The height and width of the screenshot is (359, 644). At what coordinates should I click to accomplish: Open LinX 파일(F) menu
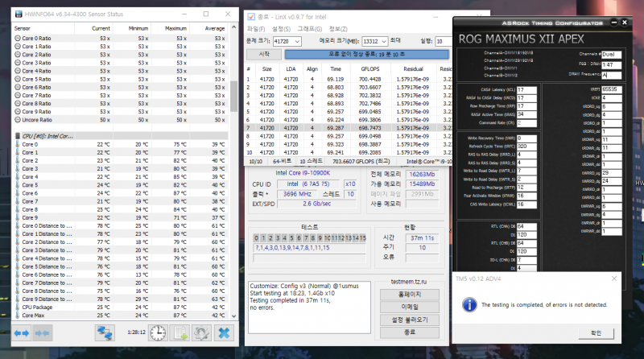point(256,29)
